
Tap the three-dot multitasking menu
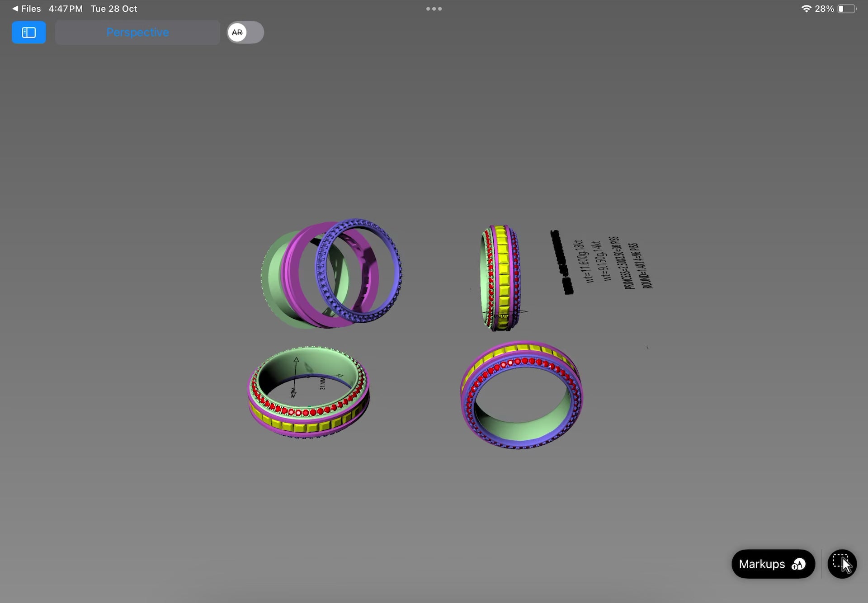434,9
